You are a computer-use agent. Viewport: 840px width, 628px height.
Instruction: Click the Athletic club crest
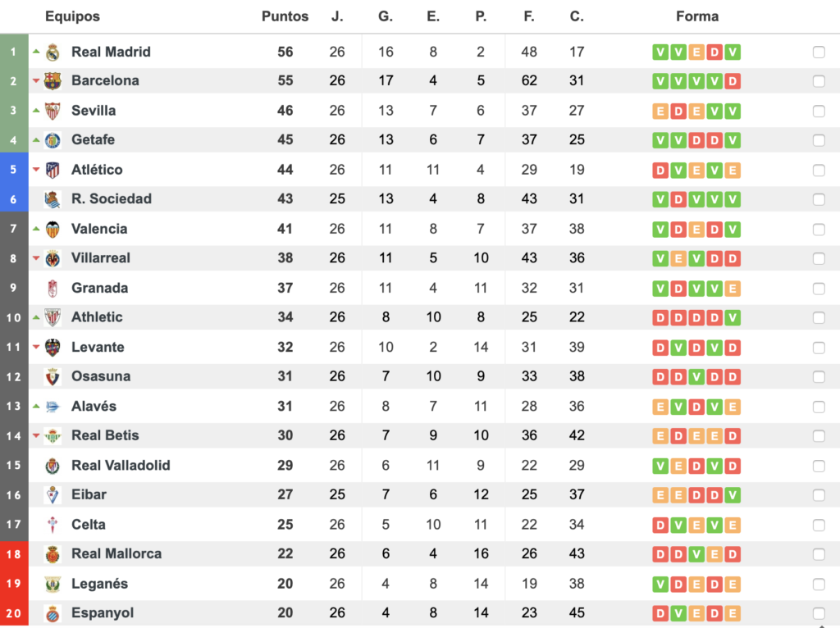tap(52, 317)
